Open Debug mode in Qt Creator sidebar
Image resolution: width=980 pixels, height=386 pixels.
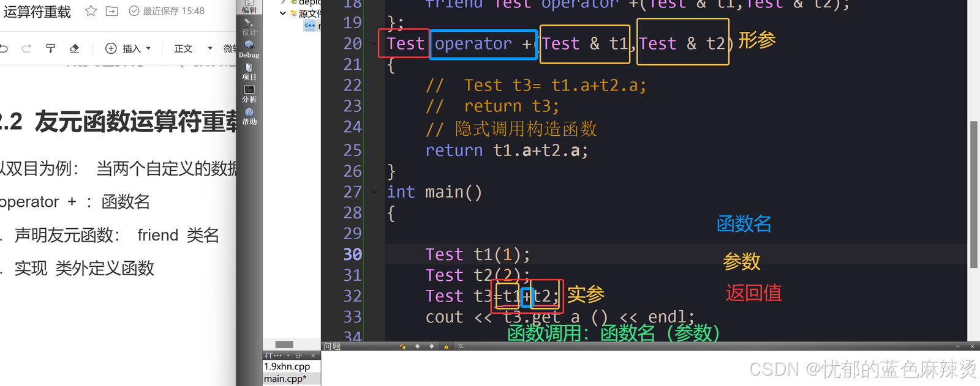pyautogui.click(x=249, y=50)
